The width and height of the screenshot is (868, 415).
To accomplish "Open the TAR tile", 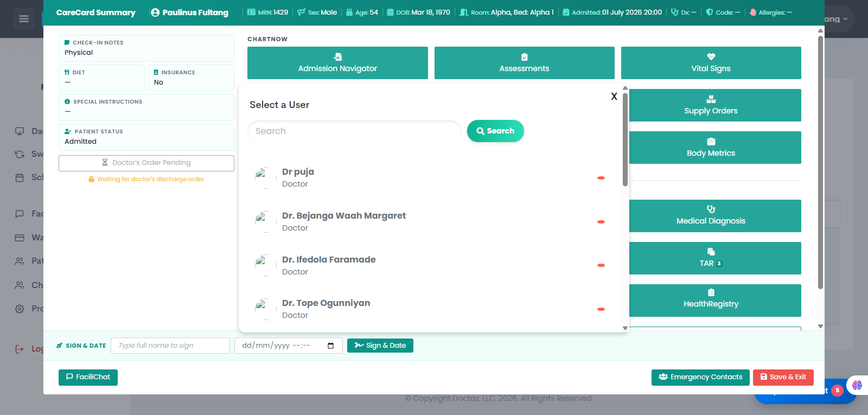I will pos(715,258).
